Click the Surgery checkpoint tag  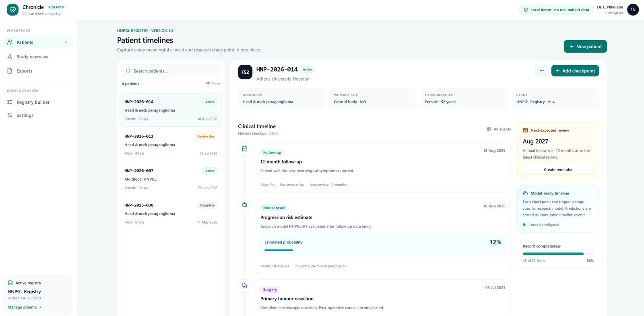tap(270, 289)
